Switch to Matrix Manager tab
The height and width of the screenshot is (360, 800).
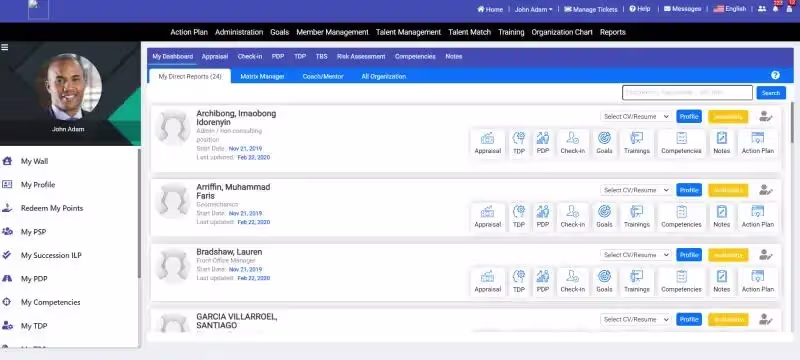pos(262,76)
